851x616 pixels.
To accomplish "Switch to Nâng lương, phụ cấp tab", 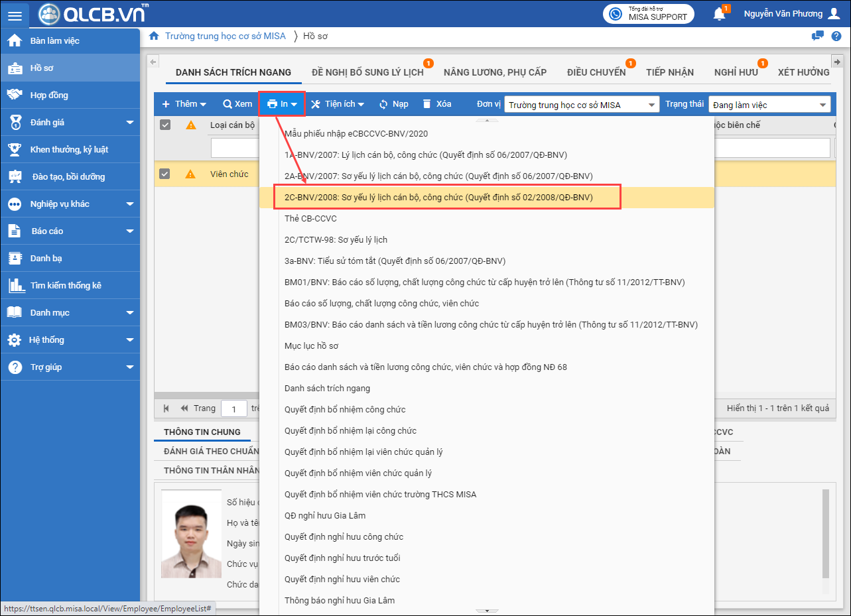I will 495,72.
